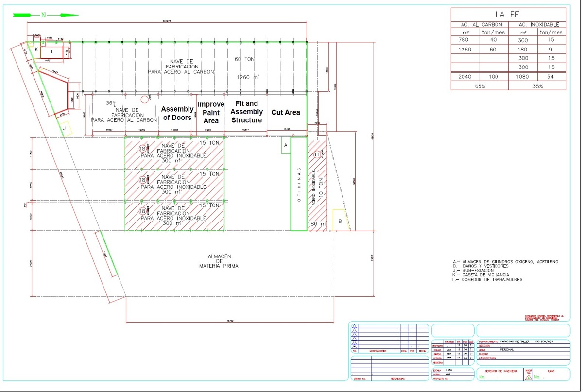This screenshot has height=392, width=583.
Task: Select the Improve Paint Area label
Action: [211, 113]
